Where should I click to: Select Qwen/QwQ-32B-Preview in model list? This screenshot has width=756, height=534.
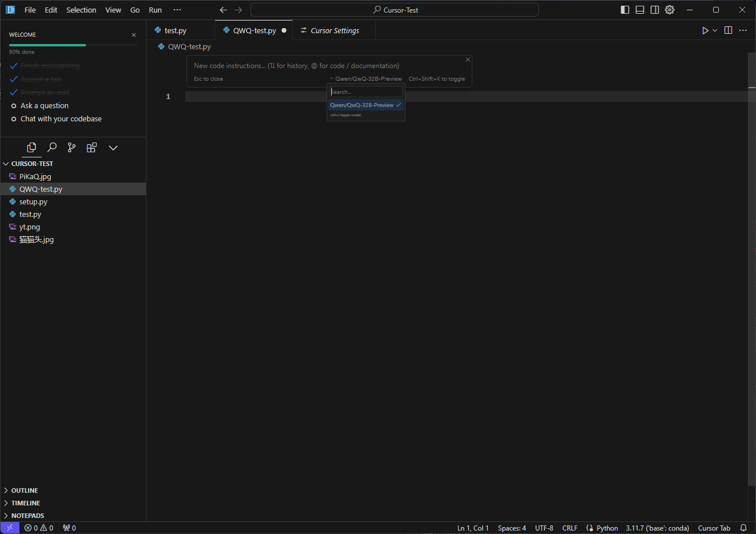click(362, 105)
